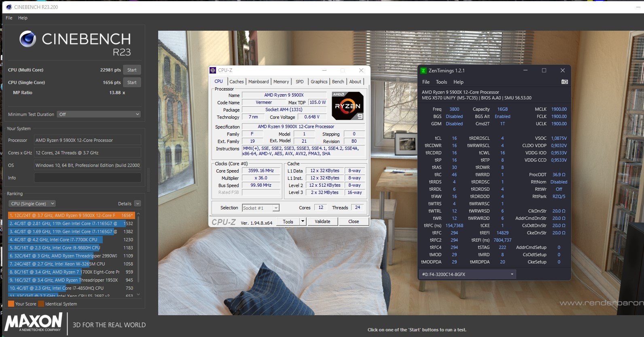Image resolution: width=644 pixels, height=337 pixels.
Task: Open the CPU-Z Socket #1 selection dropdown
Action: (x=261, y=208)
